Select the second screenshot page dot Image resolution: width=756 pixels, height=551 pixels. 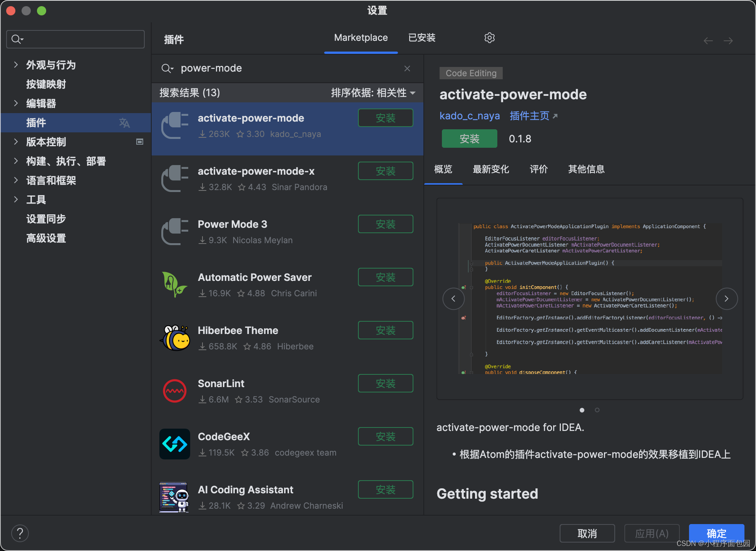point(597,410)
